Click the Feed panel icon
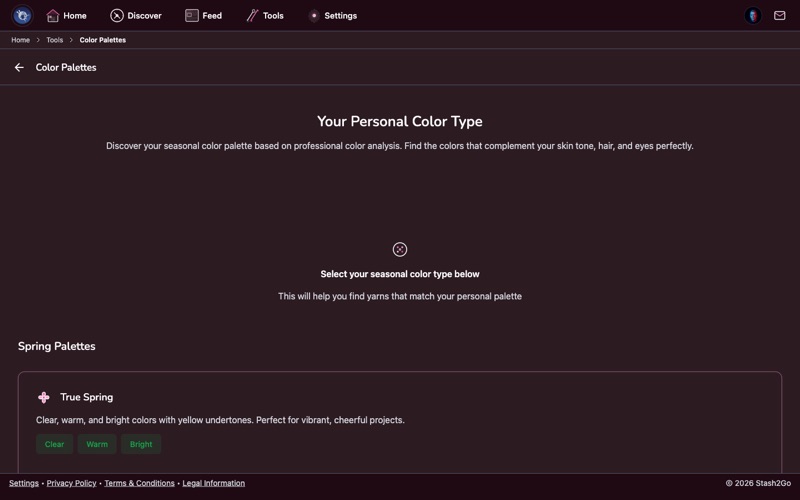Image resolution: width=800 pixels, height=500 pixels. [x=192, y=16]
